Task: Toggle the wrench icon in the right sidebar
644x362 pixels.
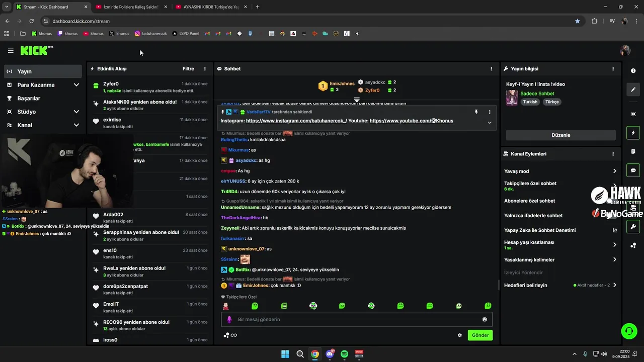Action: click(633, 227)
